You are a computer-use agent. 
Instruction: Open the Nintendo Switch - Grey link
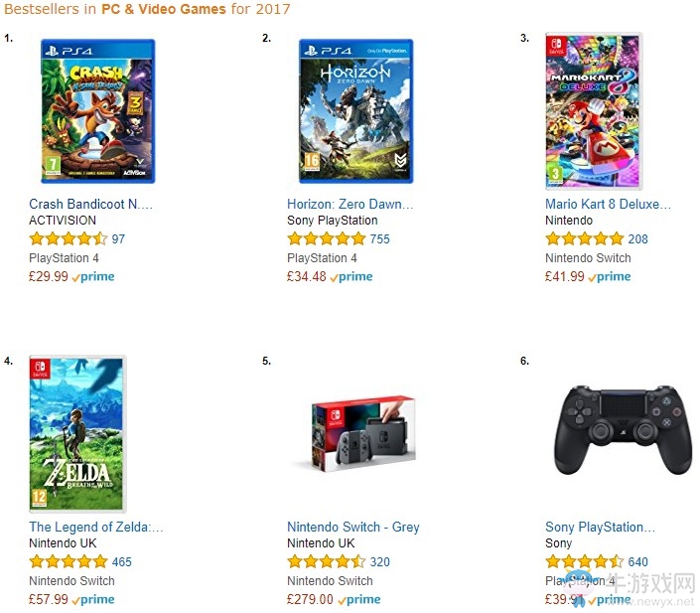[x=353, y=528]
